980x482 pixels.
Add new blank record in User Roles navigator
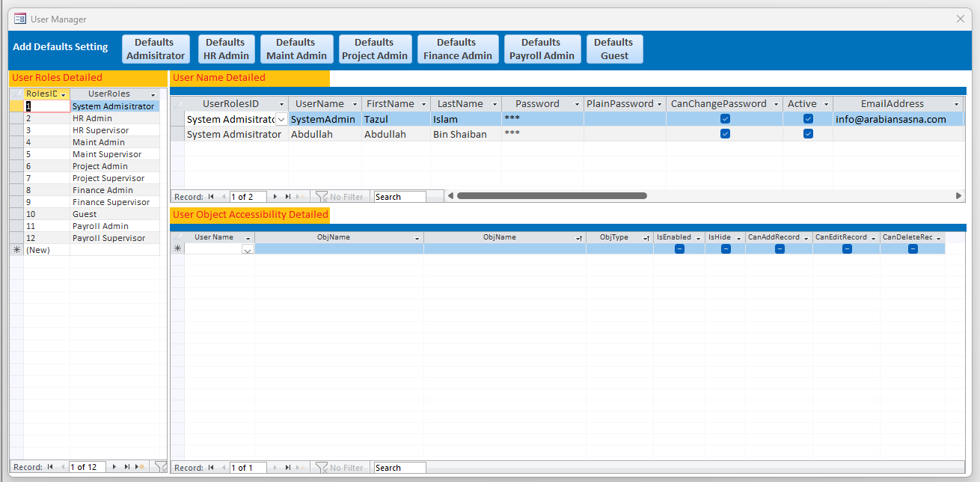[140, 467]
